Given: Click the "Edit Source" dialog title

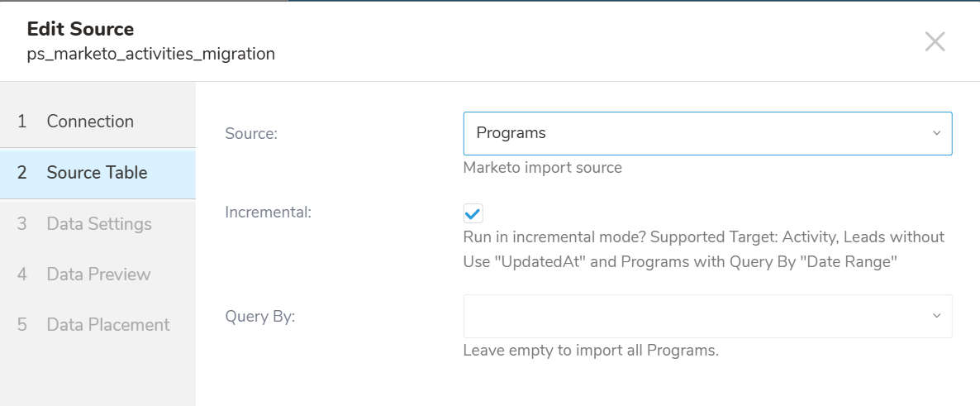Looking at the screenshot, I should click(80, 29).
